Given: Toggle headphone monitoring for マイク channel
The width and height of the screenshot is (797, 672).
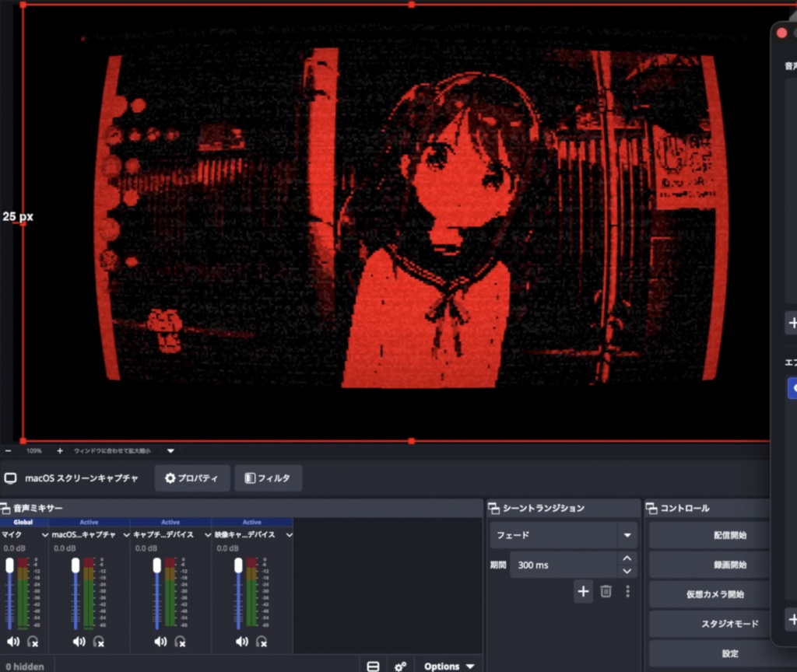Looking at the screenshot, I should [x=33, y=642].
